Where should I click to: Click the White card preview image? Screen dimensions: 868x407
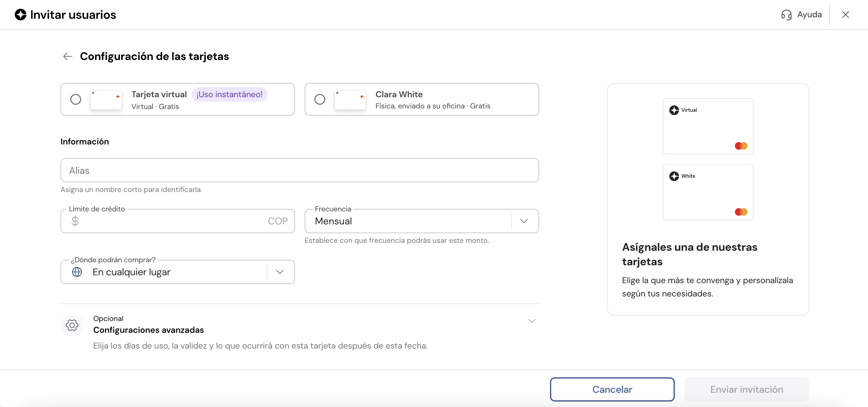pyautogui.click(x=707, y=192)
